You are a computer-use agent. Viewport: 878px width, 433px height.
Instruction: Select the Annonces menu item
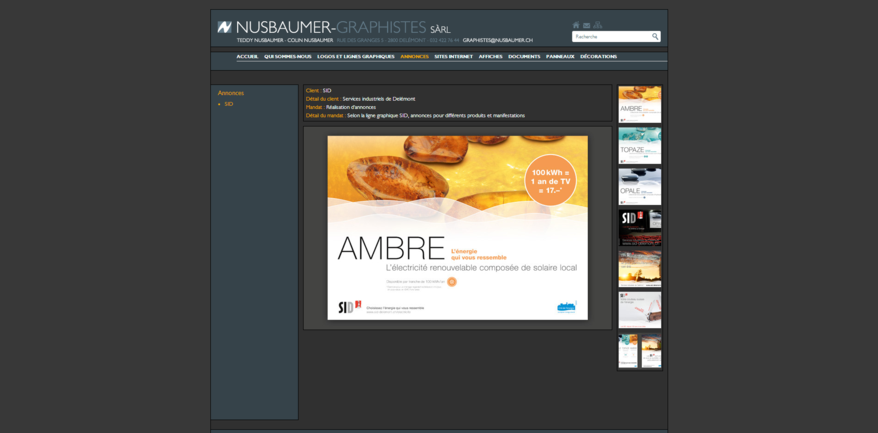pyautogui.click(x=414, y=57)
